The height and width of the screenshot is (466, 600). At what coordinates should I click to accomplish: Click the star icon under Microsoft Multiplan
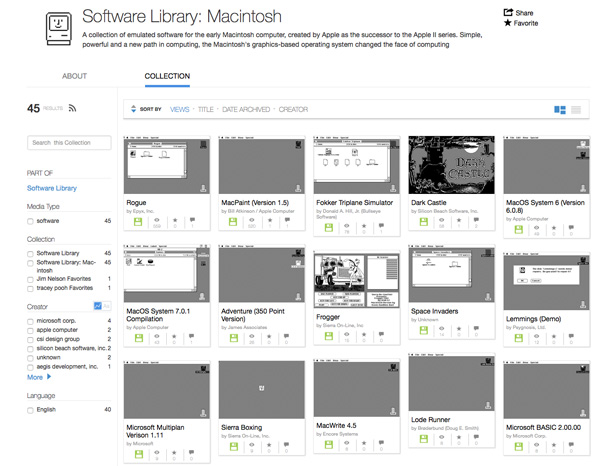tap(174, 453)
